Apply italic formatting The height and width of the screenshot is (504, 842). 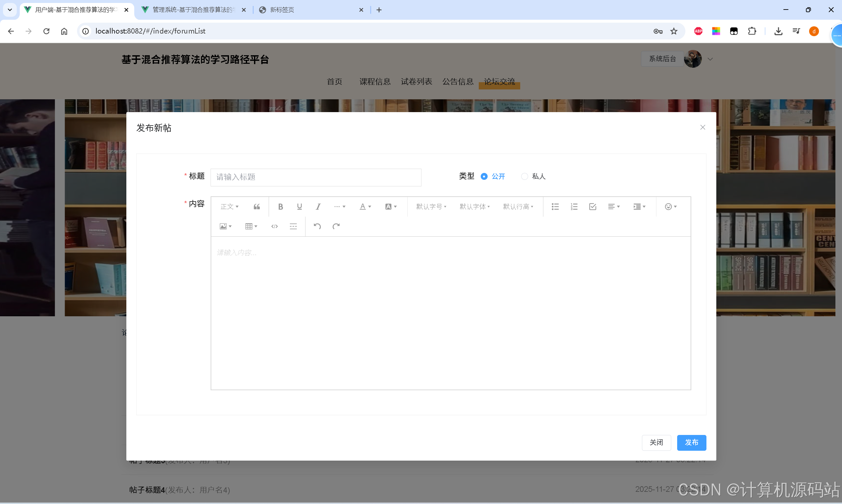point(318,206)
